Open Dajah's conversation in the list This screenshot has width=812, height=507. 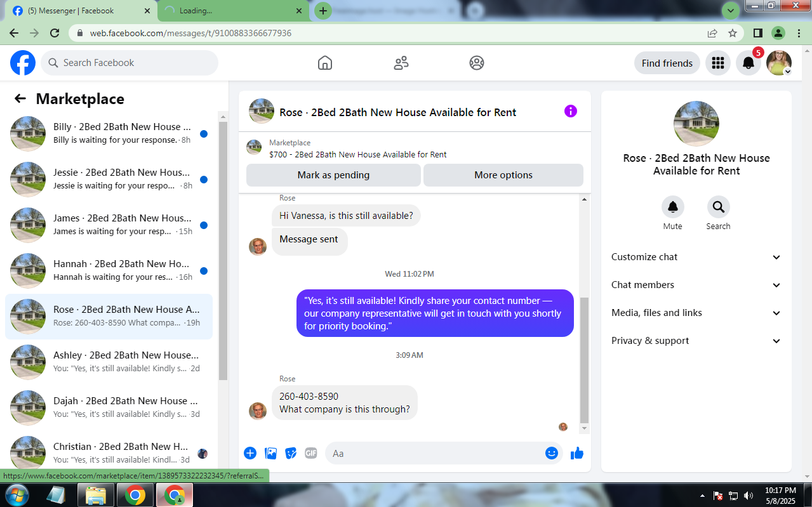click(x=109, y=407)
